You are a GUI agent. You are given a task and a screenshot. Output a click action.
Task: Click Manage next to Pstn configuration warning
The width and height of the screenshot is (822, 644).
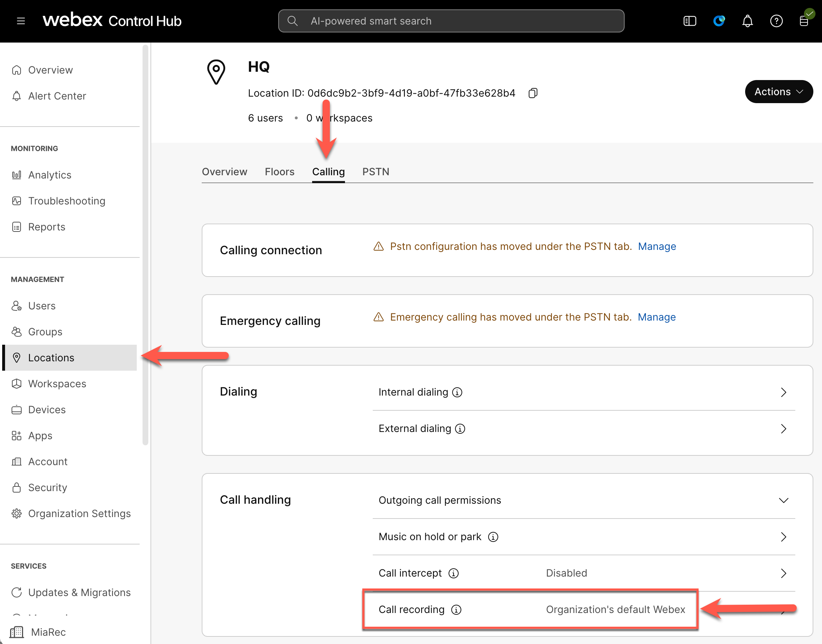[x=657, y=246]
